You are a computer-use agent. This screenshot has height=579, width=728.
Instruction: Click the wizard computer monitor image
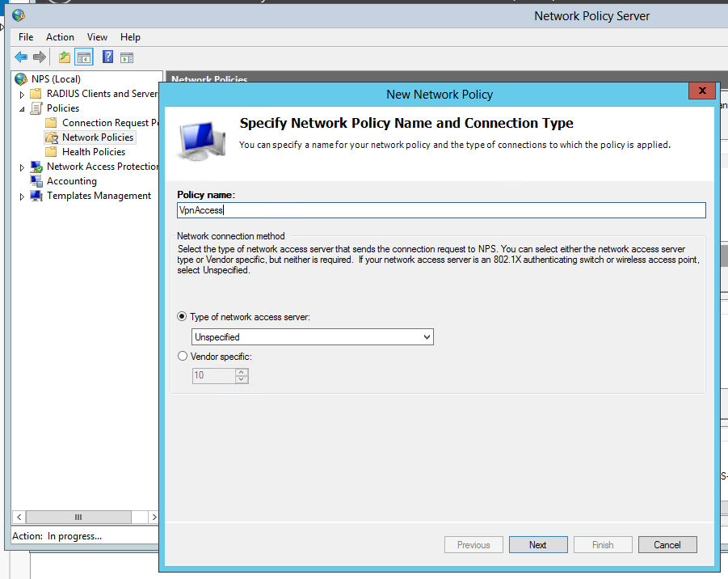203,141
